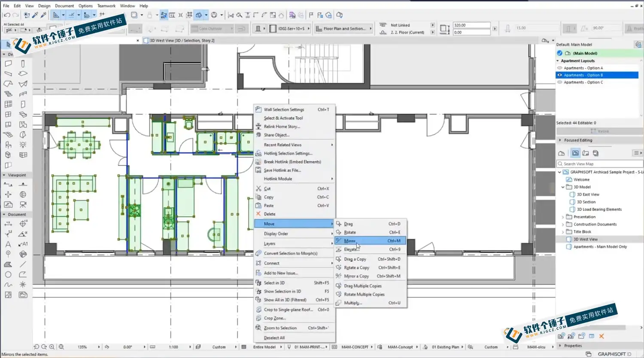Screen dimensions: 644x358
Task: Switch to Publisher Sets icon in Navigator
Action: (595, 153)
